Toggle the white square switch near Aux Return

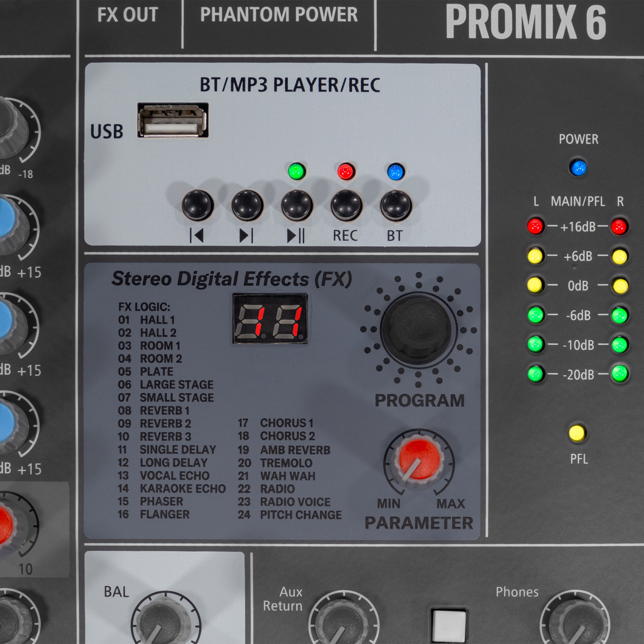[448, 625]
